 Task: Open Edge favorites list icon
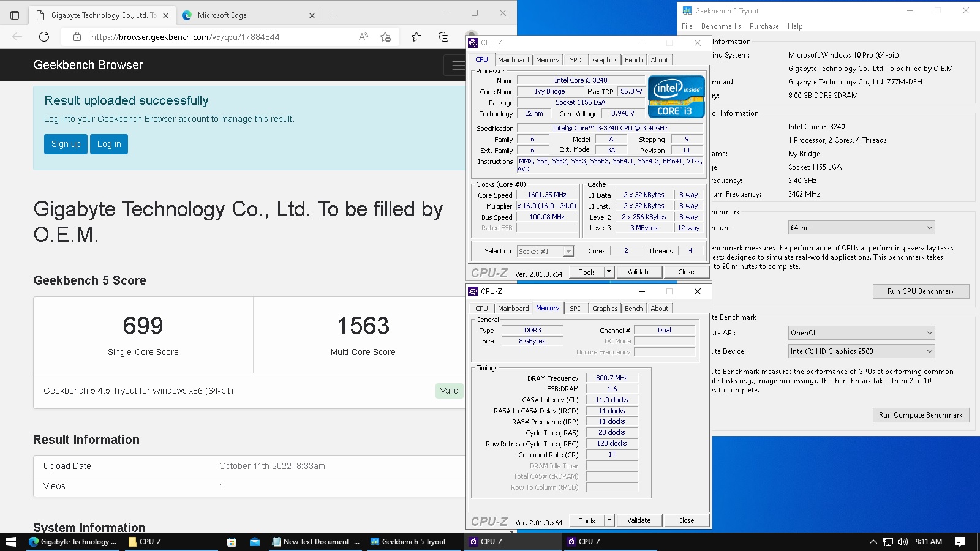(417, 37)
